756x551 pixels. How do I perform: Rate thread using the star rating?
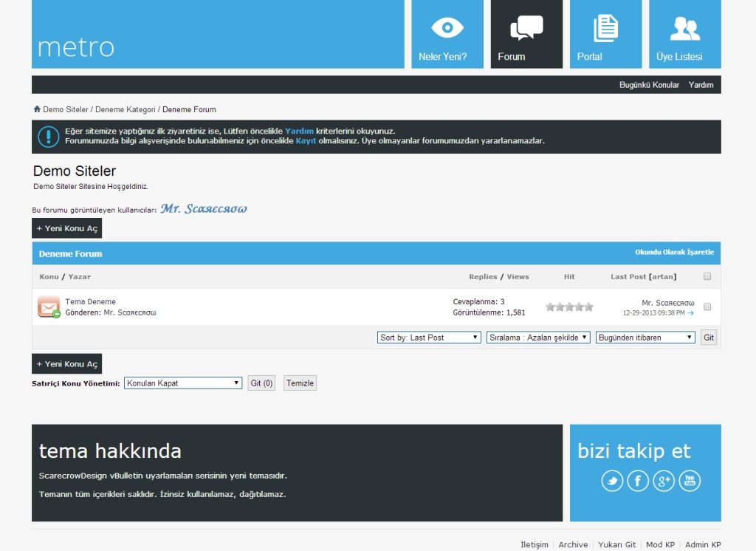click(x=569, y=307)
